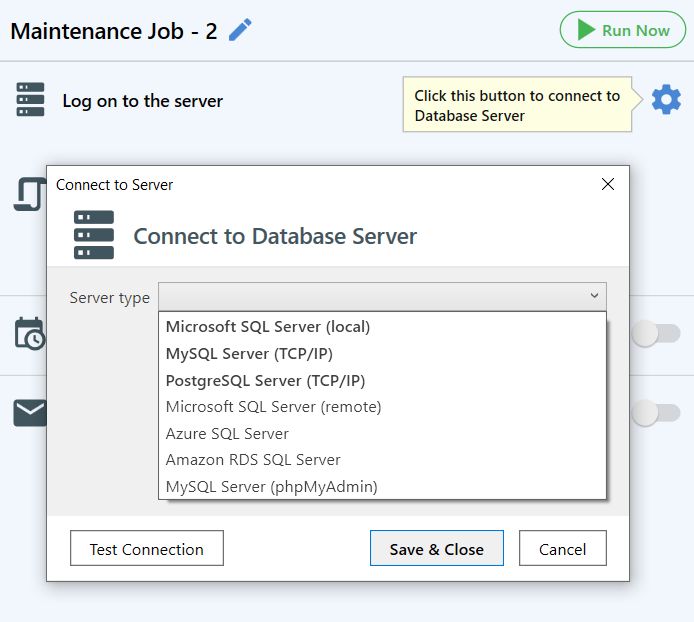Pick PostgreSQL Server (TCP/IP) option

click(x=265, y=381)
